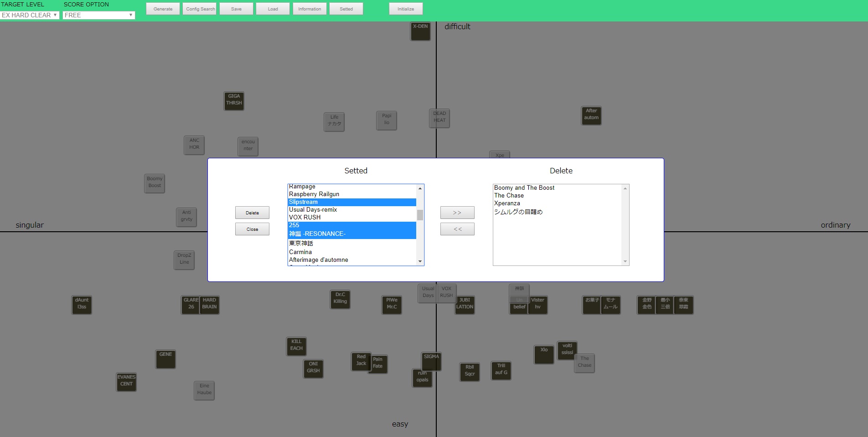Screen dimensions: 868x437
Task: Select the KILL EACH song tile
Action: 296,346
